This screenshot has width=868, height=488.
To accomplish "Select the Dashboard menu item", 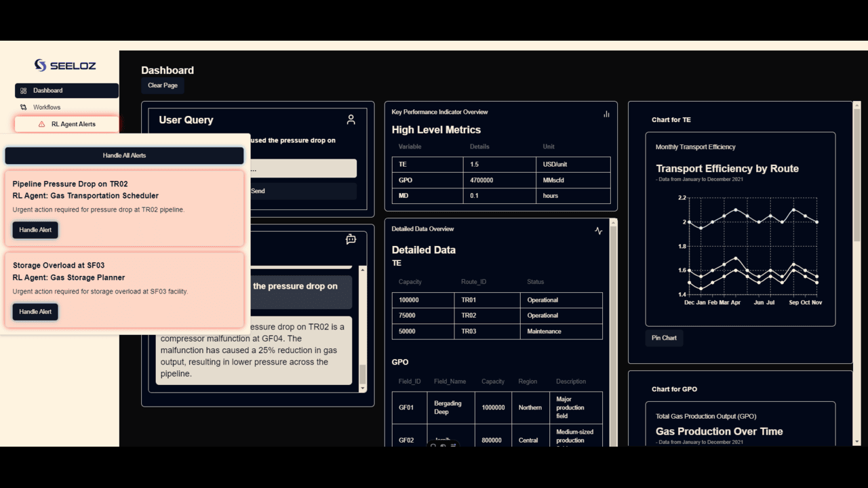I will coord(66,90).
